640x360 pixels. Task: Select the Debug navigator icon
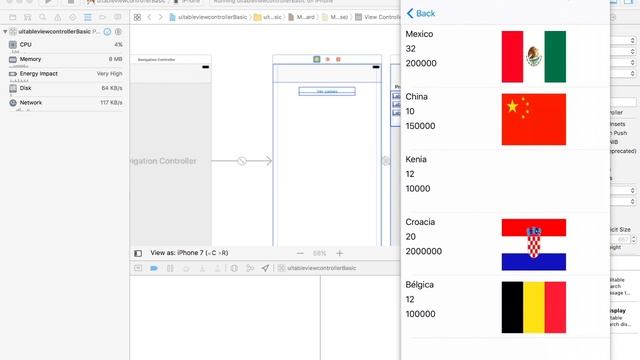[x=87, y=17]
